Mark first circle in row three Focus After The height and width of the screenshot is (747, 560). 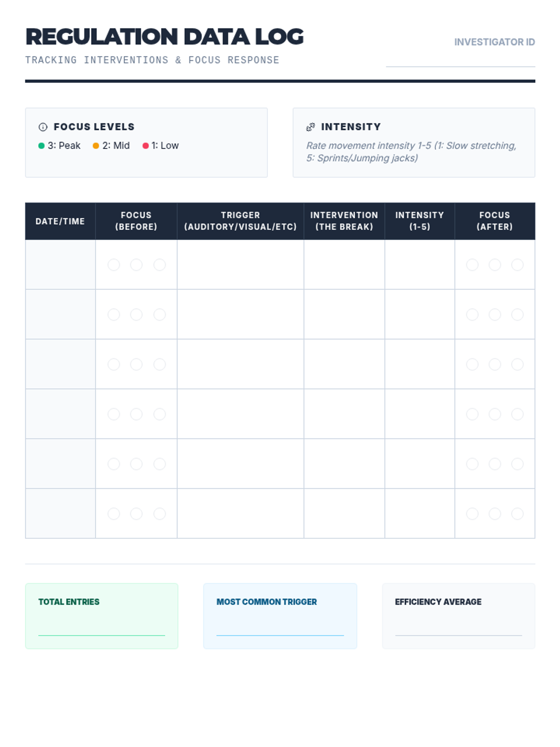472,364
